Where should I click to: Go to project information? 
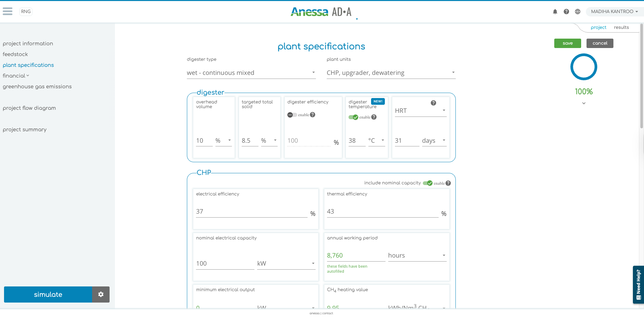(x=28, y=44)
